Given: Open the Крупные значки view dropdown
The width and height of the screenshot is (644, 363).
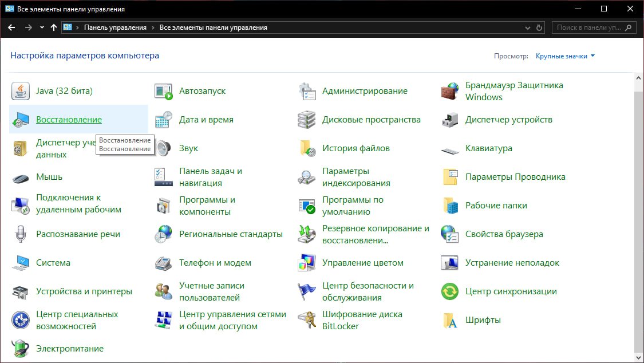Looking at the screenshot, I should tap(565, 56).
